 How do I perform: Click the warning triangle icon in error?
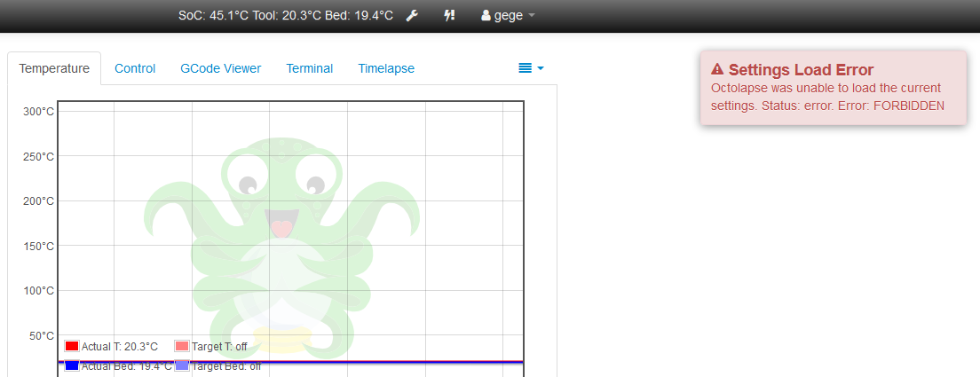coord(717,68)
